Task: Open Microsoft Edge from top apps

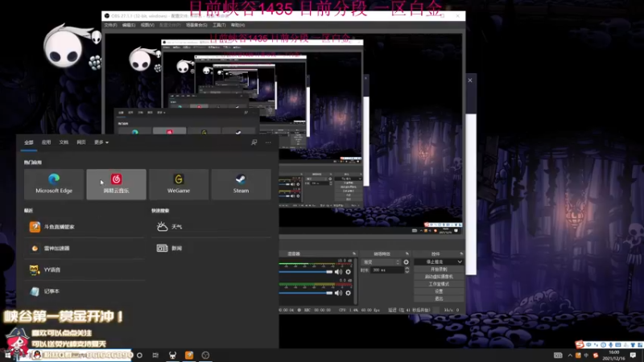Action: tap(54, 184)
